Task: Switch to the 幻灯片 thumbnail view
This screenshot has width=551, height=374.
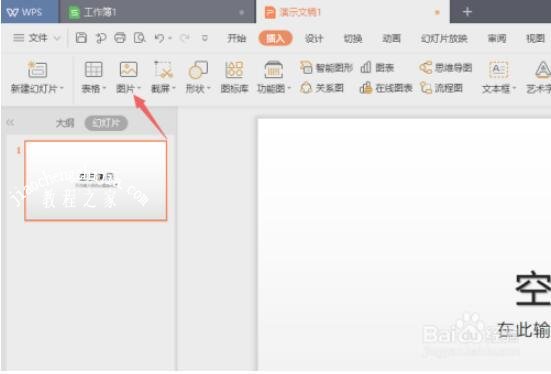Action: 106,123
